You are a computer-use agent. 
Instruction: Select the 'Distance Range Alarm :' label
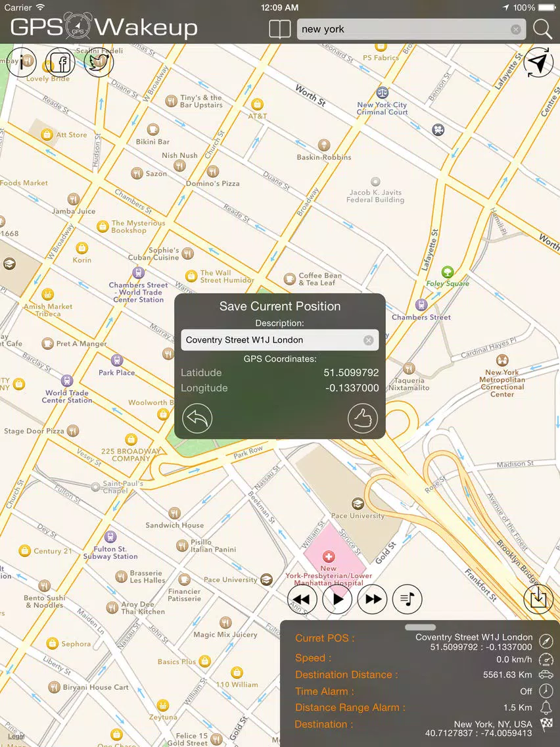(x=350, y=708)
